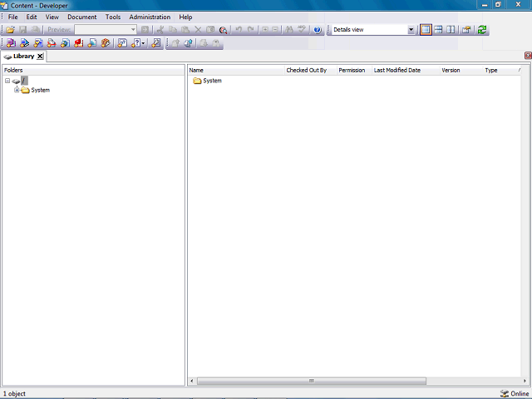Click the binoculars Find icon
The width and height of the screenshot is (532, 399).
[289, 30]
